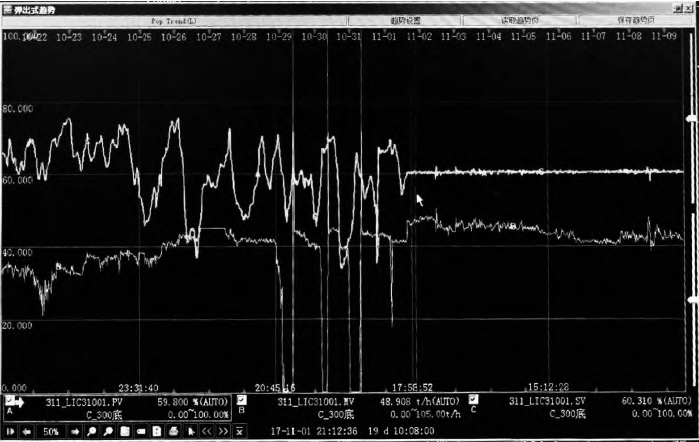Select the cursor pointer tool icon

click(x=189, y=431)
